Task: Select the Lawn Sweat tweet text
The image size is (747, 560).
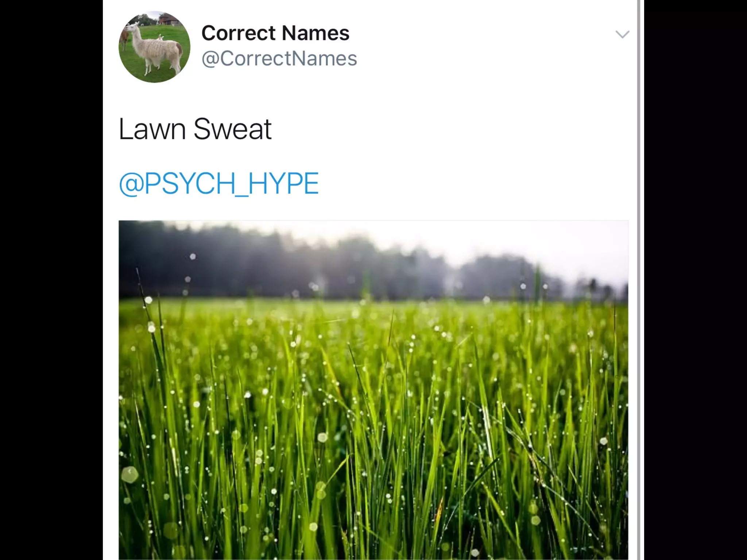Action: tap(195, 129)
